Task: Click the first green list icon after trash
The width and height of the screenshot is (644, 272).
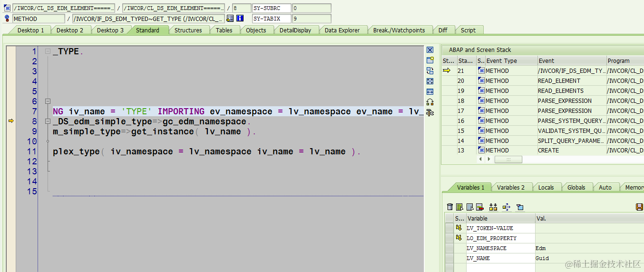Action: pos(459,207)
